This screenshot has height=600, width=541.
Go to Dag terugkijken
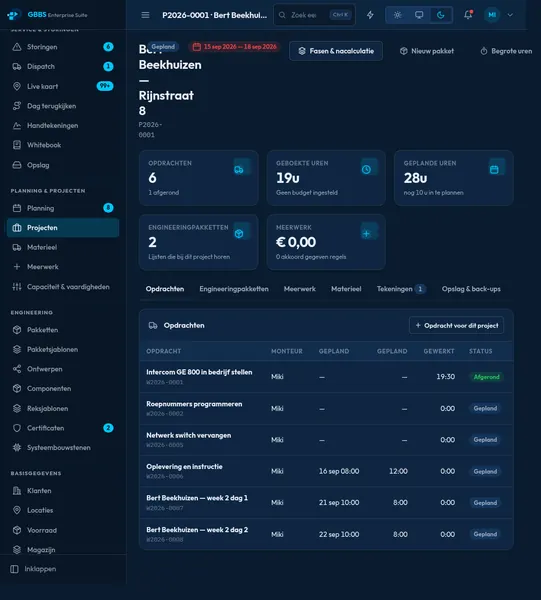[63, 106]
